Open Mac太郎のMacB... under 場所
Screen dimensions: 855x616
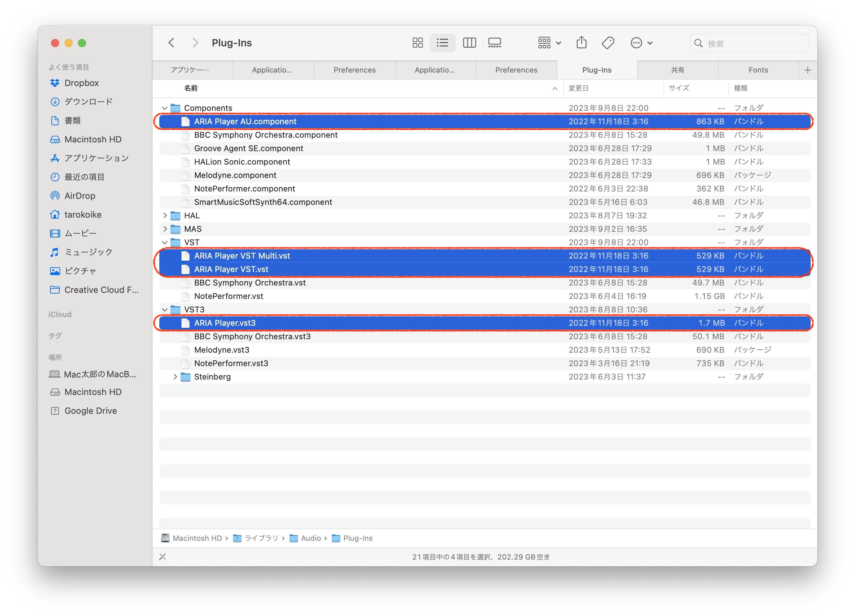[x=93, y=375]
